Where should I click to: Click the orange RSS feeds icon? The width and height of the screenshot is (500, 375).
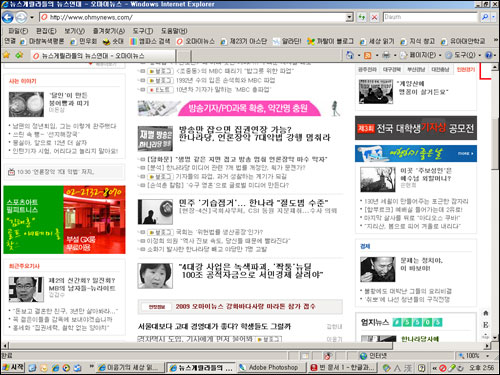coord(368,55)
